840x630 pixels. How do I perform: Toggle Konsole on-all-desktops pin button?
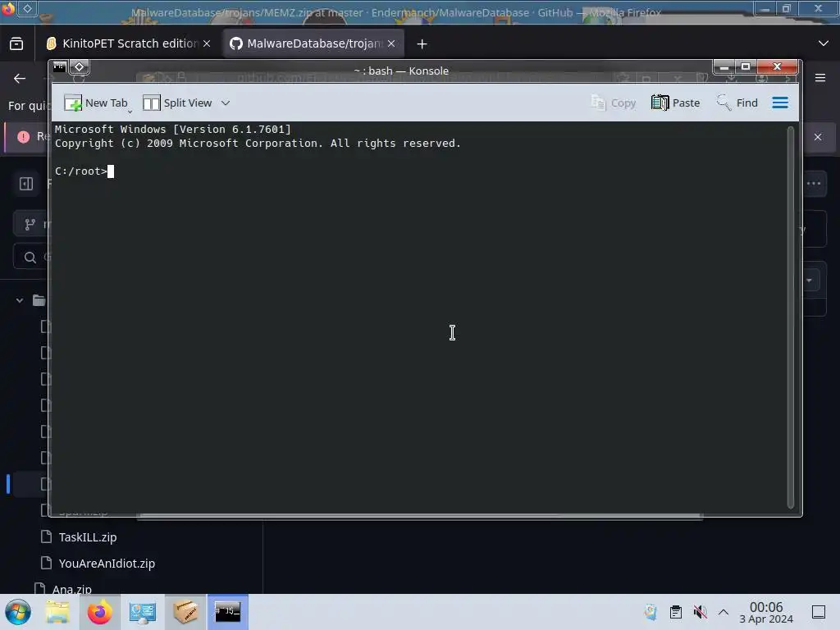point(80,66)
